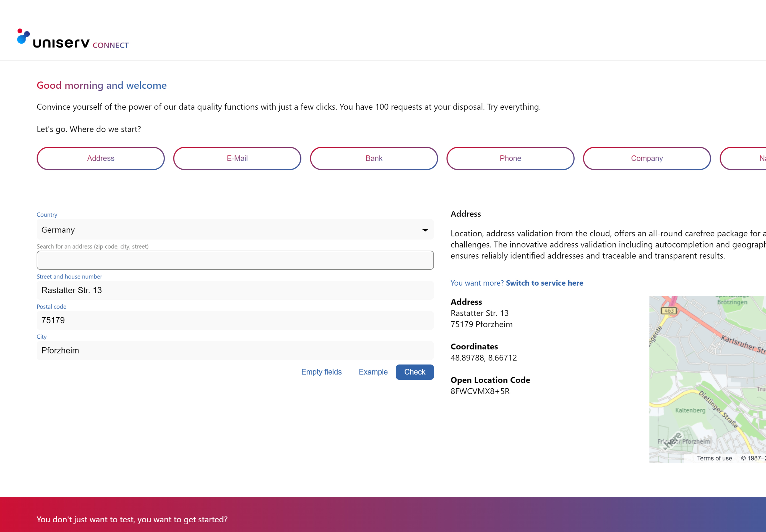The image size is (766, 532).
Task: Click Empty fields to clear the form
Action: click(x=321, y=372)
